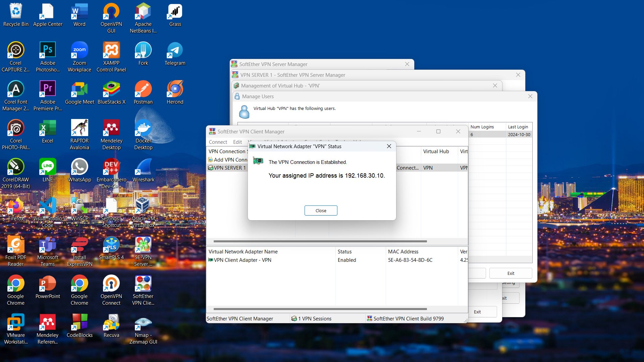The height and width of the screenshot is (362, 644).
Task: Open Microsoft Teams desktop shortcut
Action: click(x=48, y=251)
